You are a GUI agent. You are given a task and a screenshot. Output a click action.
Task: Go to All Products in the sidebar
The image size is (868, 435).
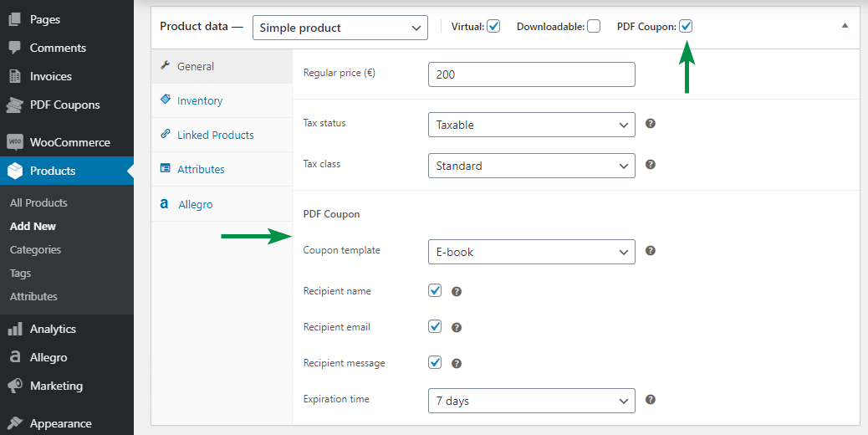38,202
